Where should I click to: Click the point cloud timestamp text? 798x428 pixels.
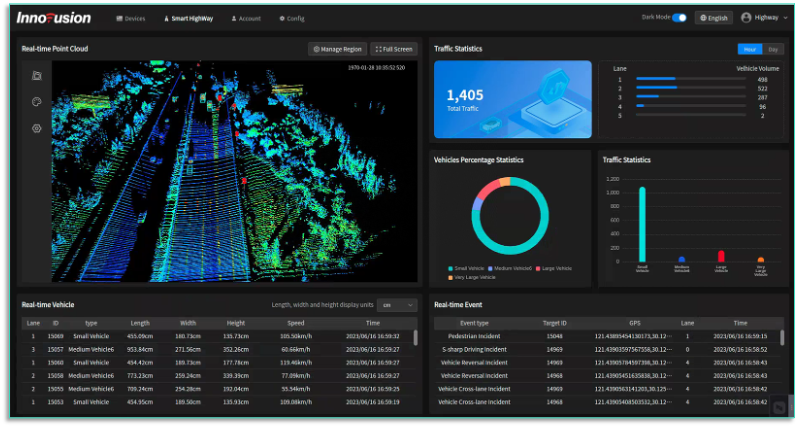pos(377,68)
